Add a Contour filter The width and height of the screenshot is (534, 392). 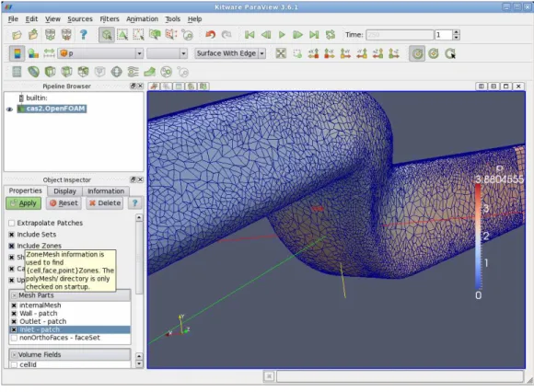[33, 72]
